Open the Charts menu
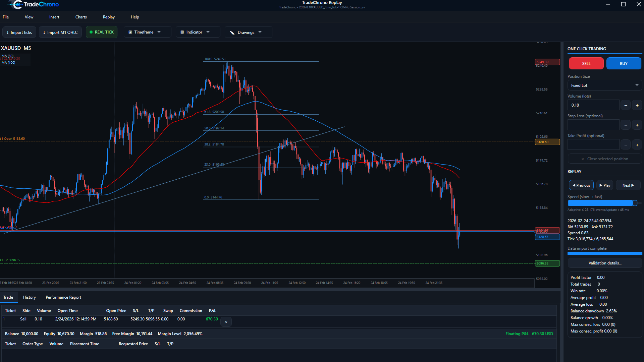The width and height of the screenshot is (644, 362). coord(81,17)
